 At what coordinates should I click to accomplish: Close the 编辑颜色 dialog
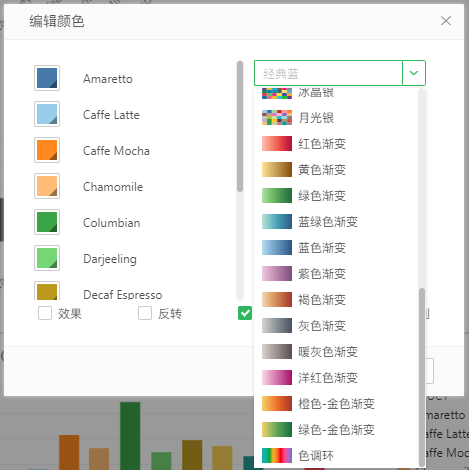(x=446, y=21)
